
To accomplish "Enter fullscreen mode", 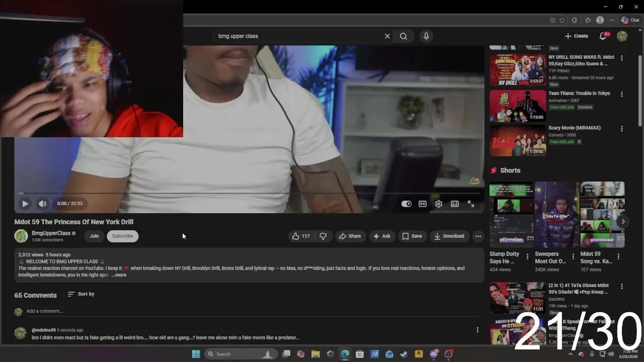I will pos(471,204).
